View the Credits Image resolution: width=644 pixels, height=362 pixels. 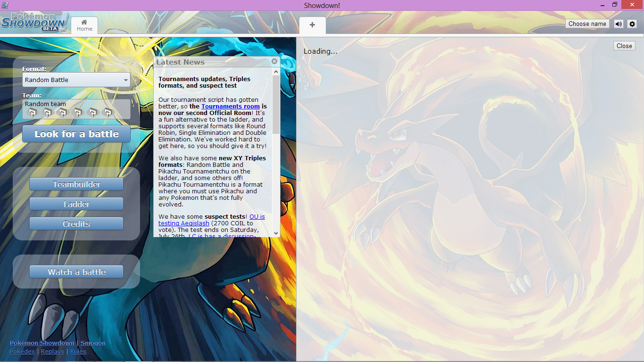point(76,224)
